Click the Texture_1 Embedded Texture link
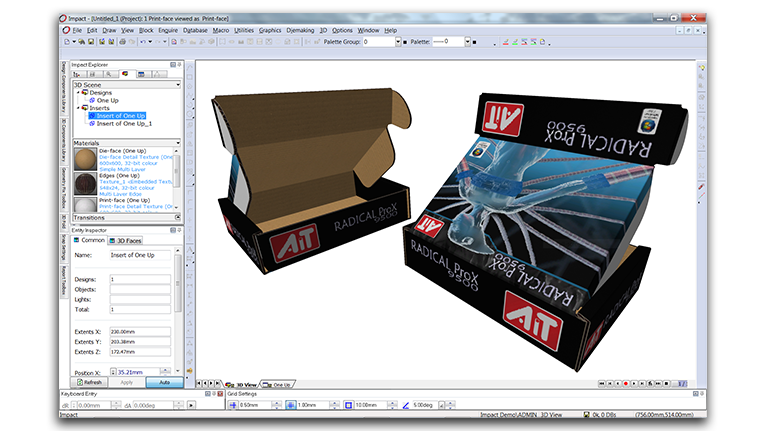This screenshot has height=431, width=766. 135,182
